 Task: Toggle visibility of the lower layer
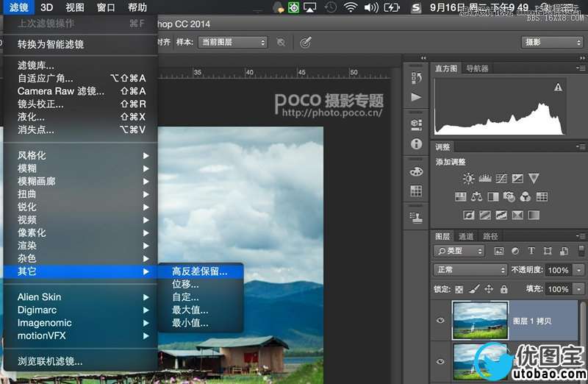coord(440,361)
